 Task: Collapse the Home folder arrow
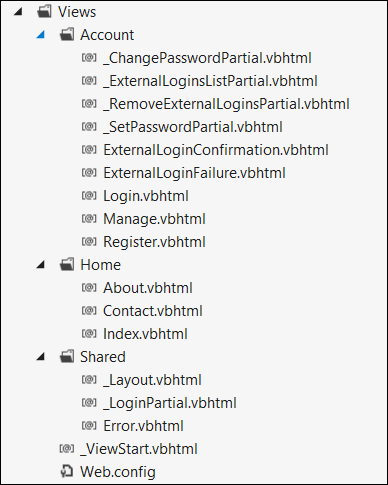pyautogui.click(x=40, y=265)
